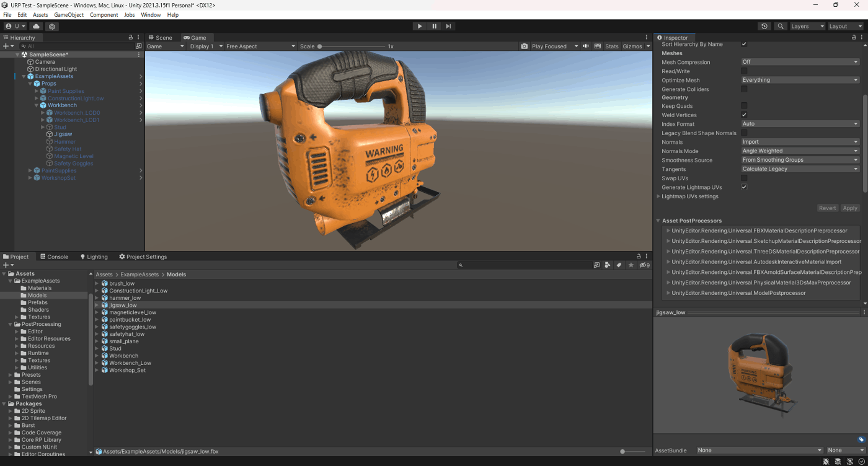This screenshot has height=466, width=868.
Task: Uncheck the Weld Vertices checkbox
Action: tap(744, 115)
